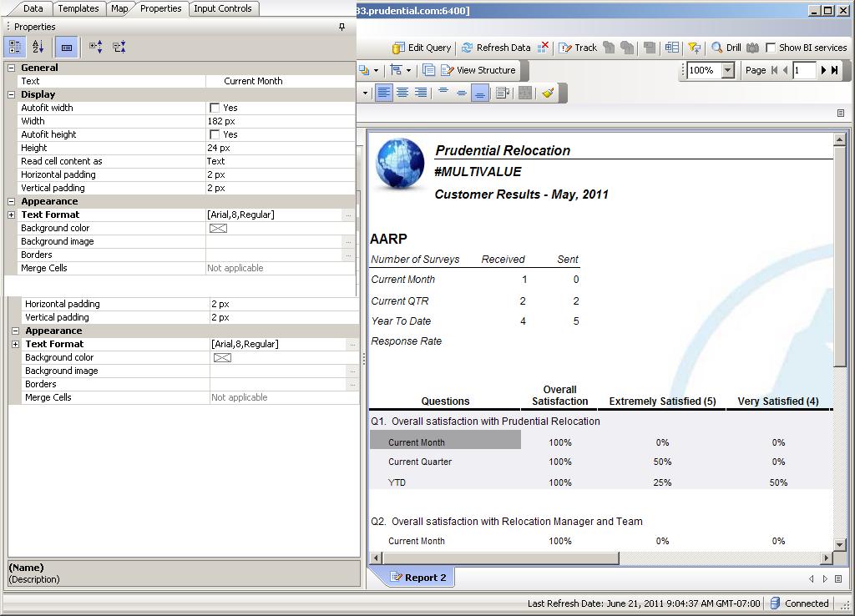This screenshot has width=855, height=616.
Task: Click the table-layout icon left of filter
Action: (x=672, y=48)
